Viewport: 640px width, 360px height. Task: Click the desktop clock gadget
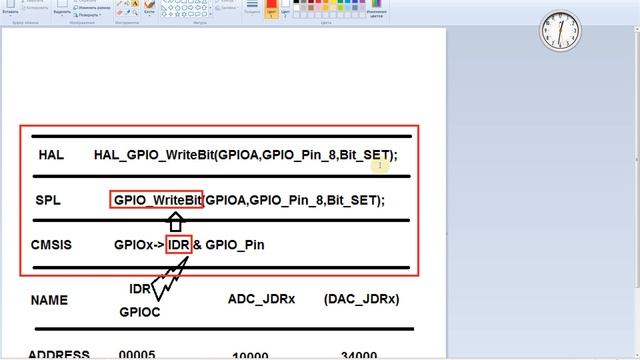click(560, 31)
